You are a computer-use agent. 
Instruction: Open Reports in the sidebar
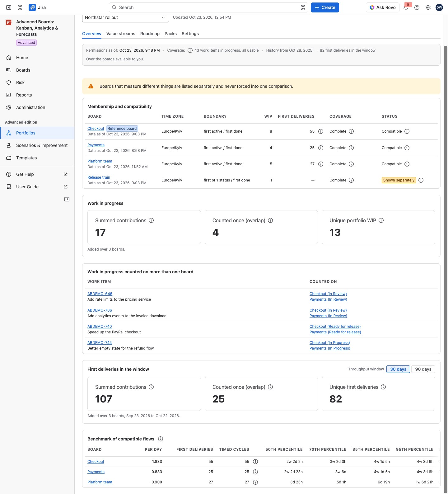pyautogui.click(x=37, y=95)
